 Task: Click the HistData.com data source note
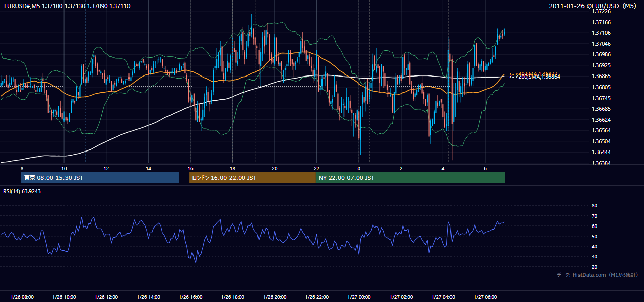[598, 275]
